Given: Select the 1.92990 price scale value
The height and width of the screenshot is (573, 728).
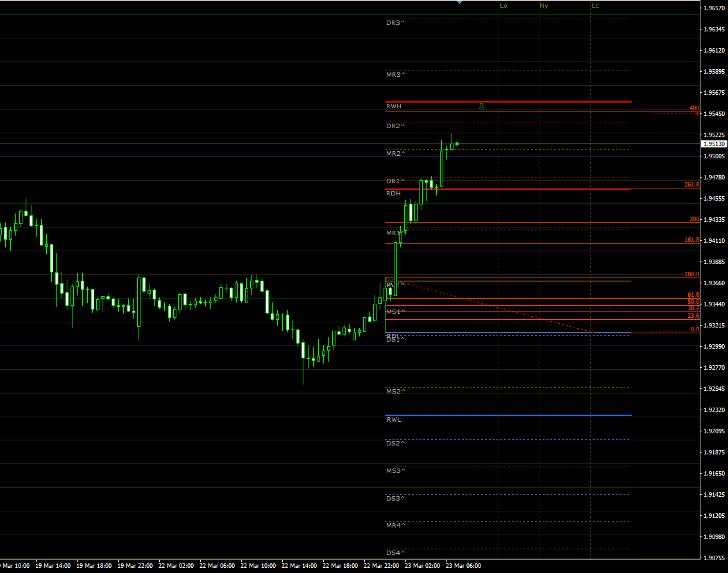Looking at the screenshot, I should [x=714, y=347].
